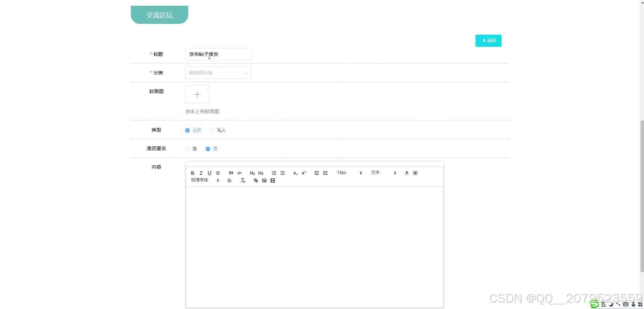
Task: Click the Sogou input method S icon
Action: pos(595,304)
